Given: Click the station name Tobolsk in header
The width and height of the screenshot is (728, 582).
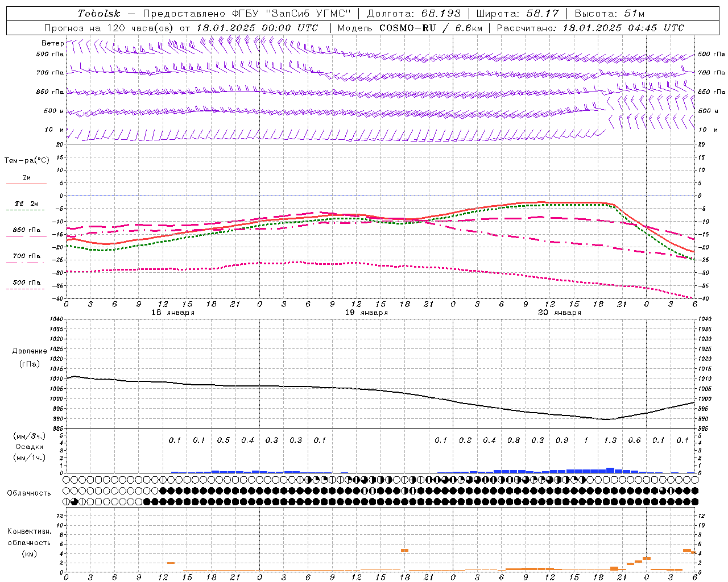Looking at the screenshot, I should pyautogui.click(x=99, y=14).
